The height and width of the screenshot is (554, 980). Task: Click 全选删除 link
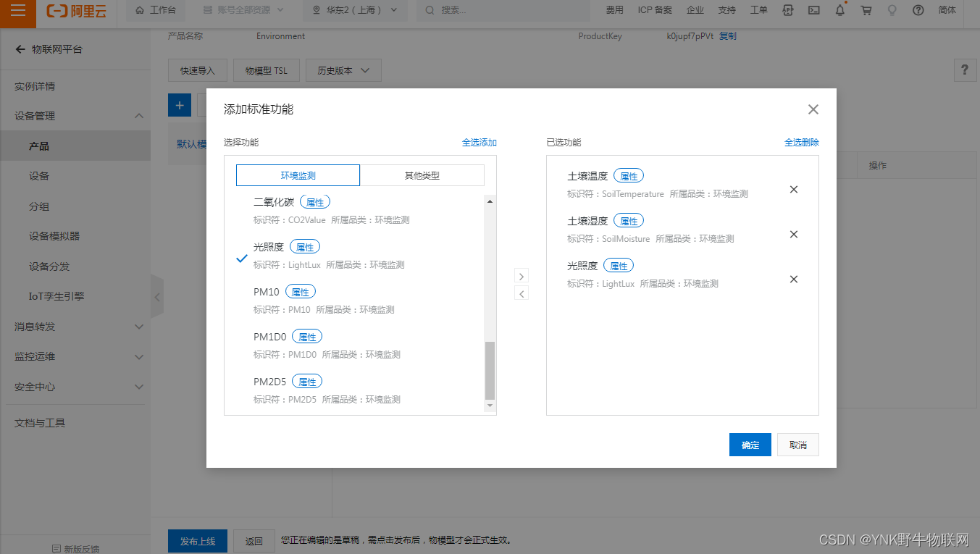point(802,143)
